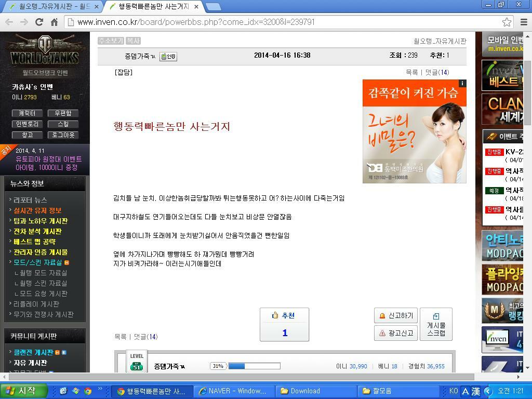
Task: Click the top 댓글(14) link
Action: click(x=437, y=72)
